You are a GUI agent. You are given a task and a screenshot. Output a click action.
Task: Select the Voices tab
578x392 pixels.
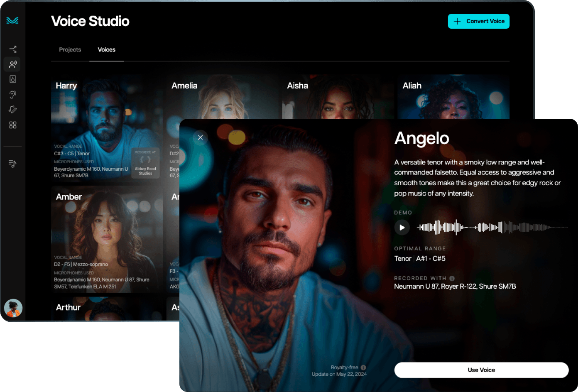tap(107, 50)
